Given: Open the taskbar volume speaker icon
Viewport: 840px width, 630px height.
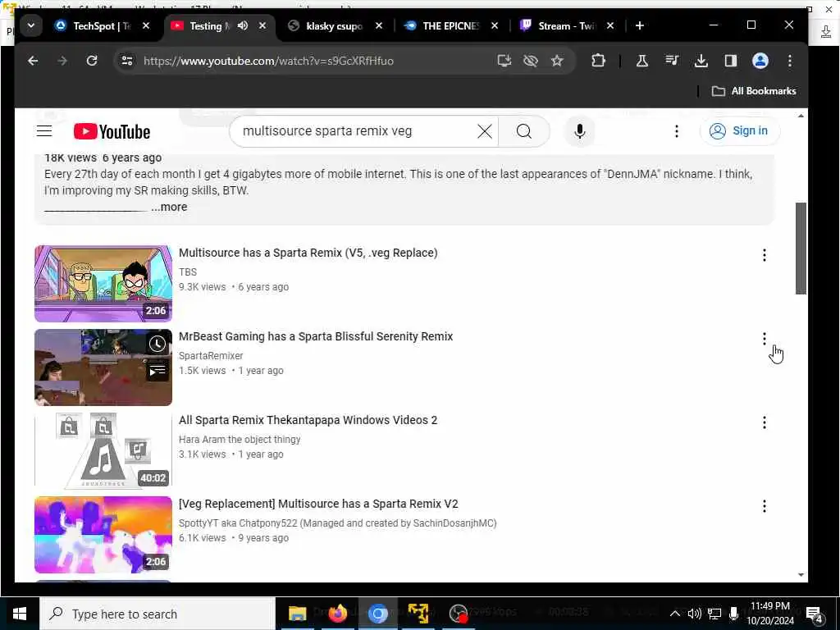Looking at the screenshot, I should click(694, 614).
